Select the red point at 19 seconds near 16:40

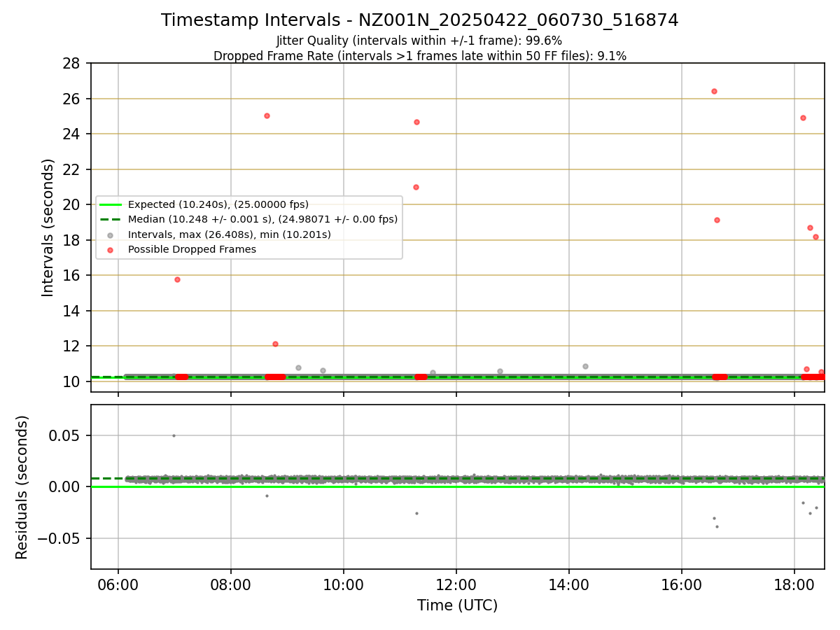[717, 220]
